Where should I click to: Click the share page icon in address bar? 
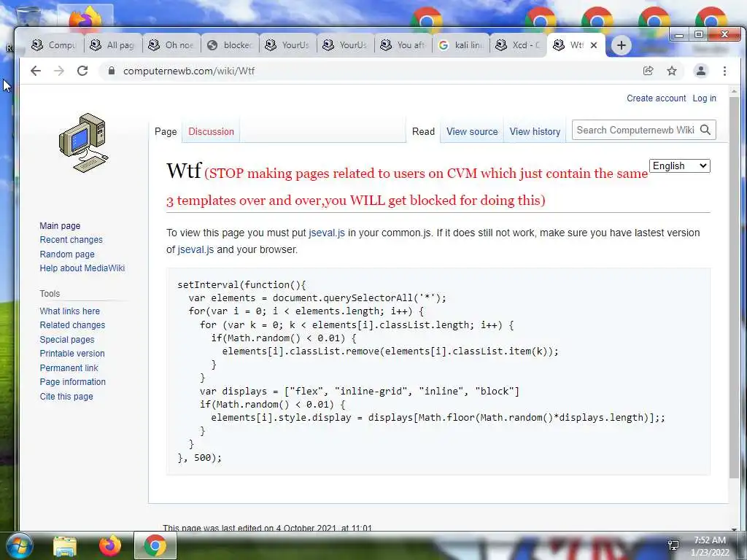click(x=648, y=71)
